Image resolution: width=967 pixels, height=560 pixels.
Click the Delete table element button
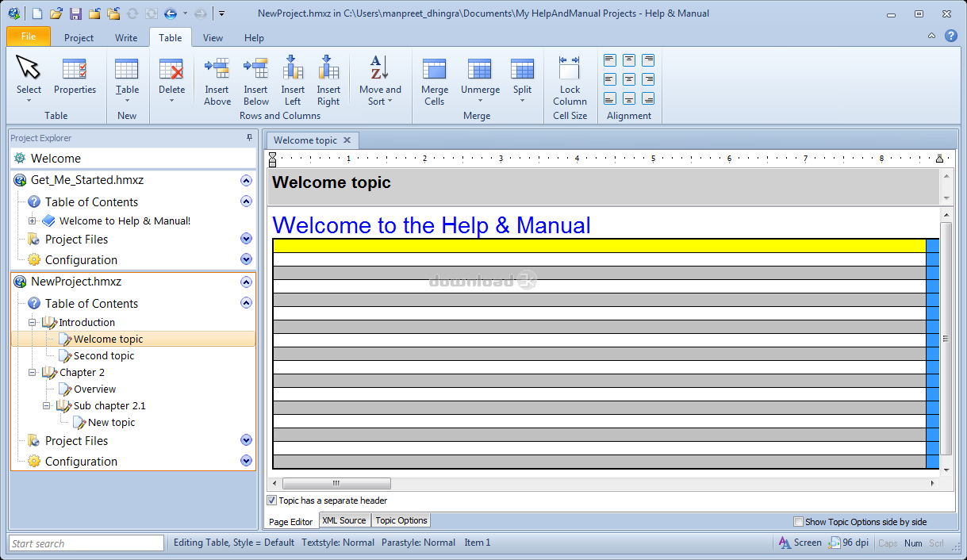tap(171, 79)
